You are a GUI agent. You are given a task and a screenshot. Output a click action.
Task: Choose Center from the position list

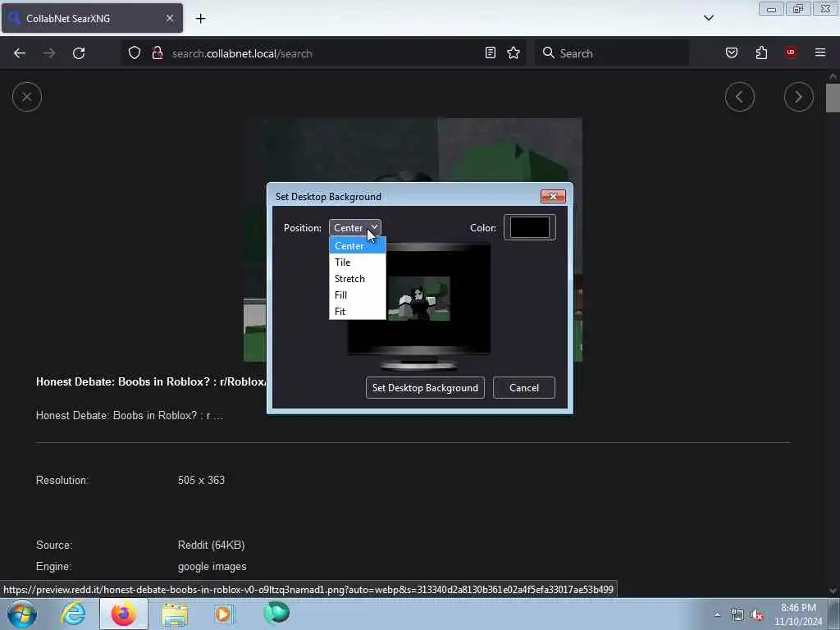tap(358, 246)
